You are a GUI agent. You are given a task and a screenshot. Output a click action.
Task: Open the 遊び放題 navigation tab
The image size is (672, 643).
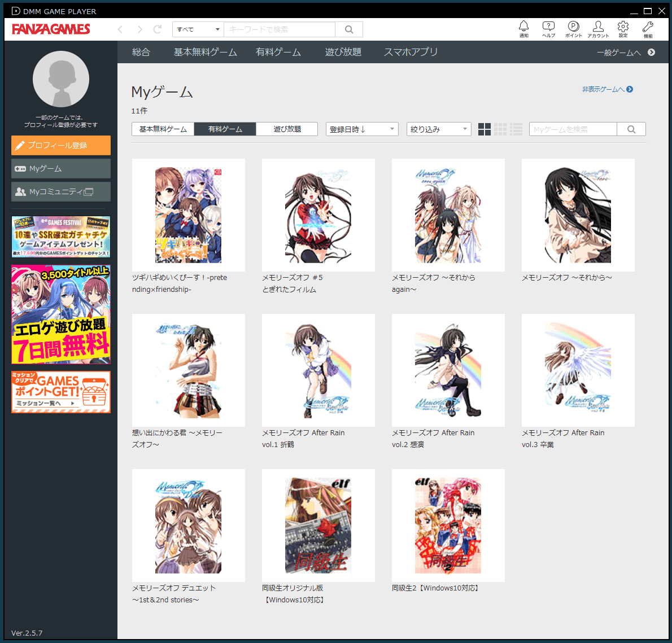pyautogui.click(x=343, y=53)
